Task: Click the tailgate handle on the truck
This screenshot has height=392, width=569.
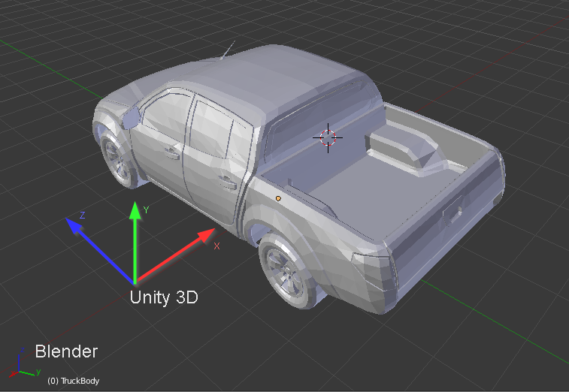Action: 452,210
